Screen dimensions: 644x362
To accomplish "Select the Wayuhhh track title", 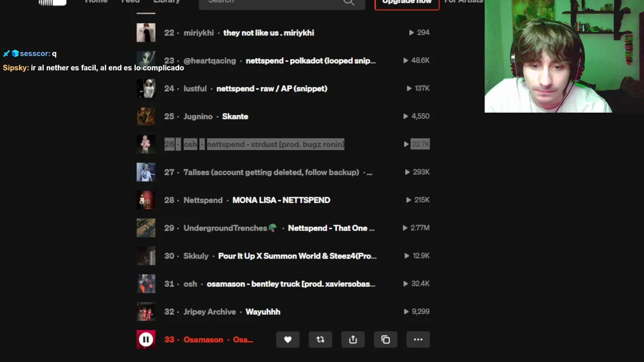I will (263, 312).
